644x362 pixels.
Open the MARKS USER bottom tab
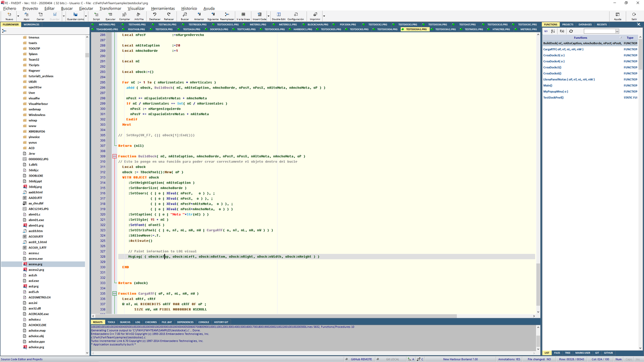coord(583,353)
